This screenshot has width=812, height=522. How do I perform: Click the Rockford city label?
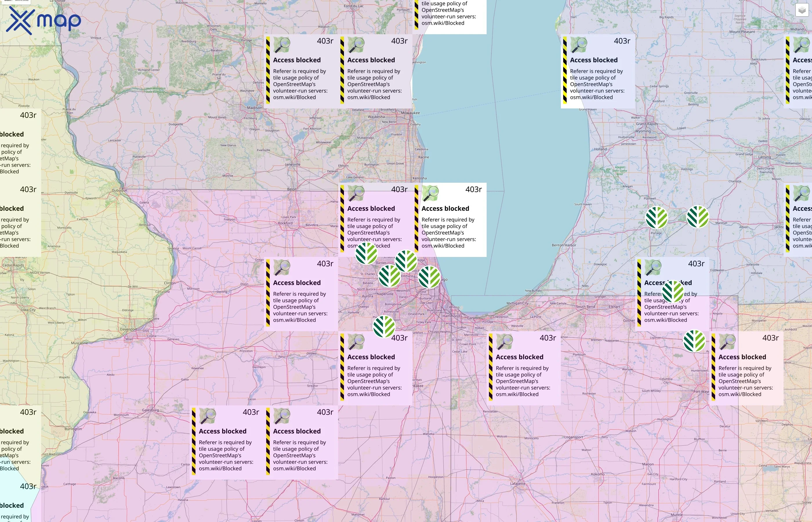point(285,223)
